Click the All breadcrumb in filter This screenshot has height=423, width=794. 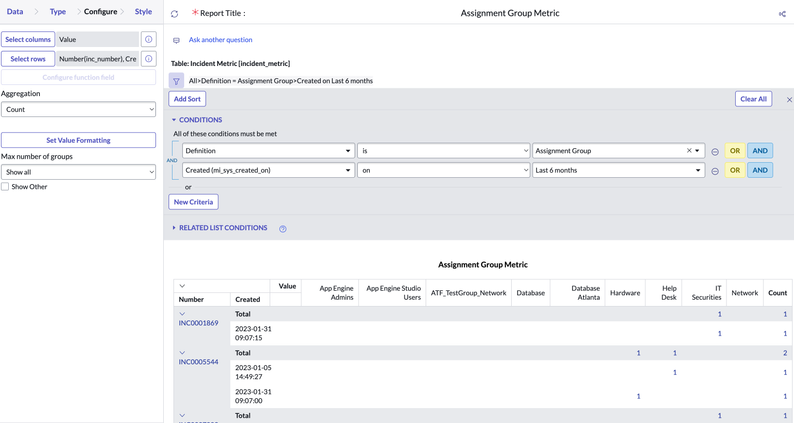pyautogui.click(x=193, y=81)
